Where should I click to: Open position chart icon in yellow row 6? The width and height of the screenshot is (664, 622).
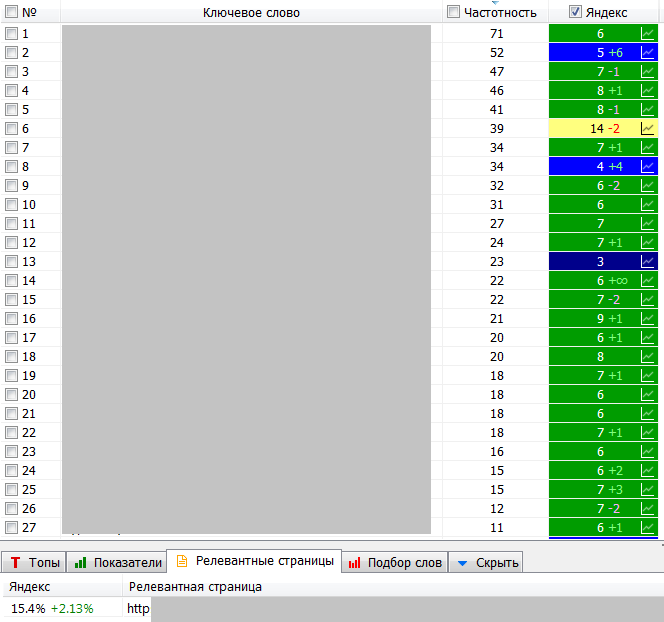pyautogui.click(x=647, y=128)
